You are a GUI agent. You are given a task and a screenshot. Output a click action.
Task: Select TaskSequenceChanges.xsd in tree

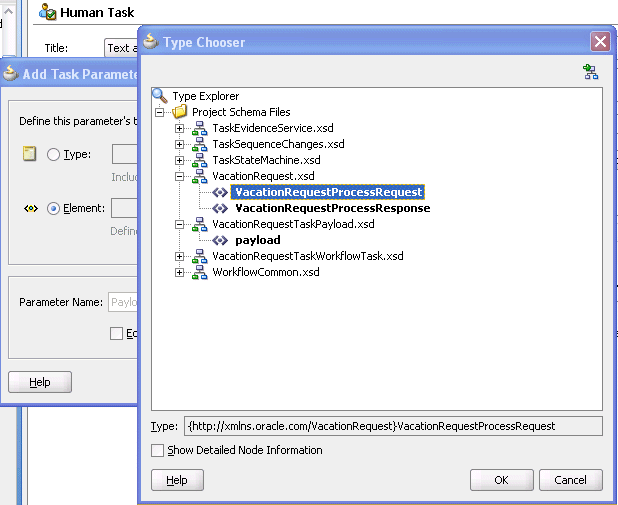pos(278,144)
